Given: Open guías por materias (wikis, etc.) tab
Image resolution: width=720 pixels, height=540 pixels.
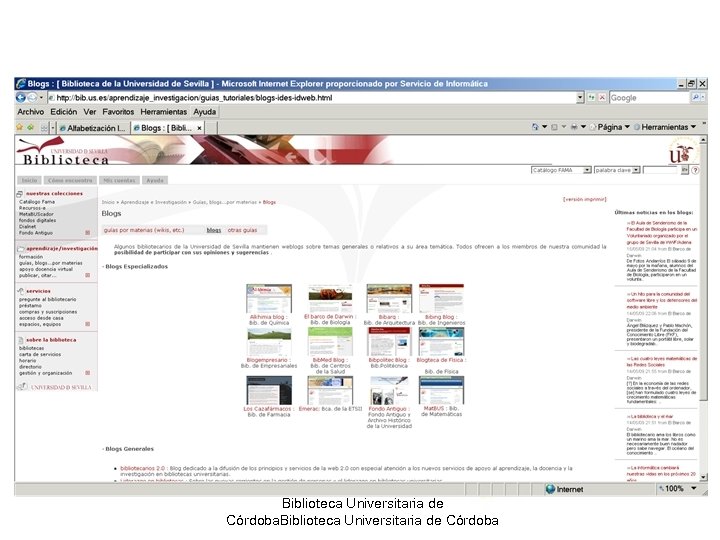Looking at the screenshot, I should (x=144, y=230).
